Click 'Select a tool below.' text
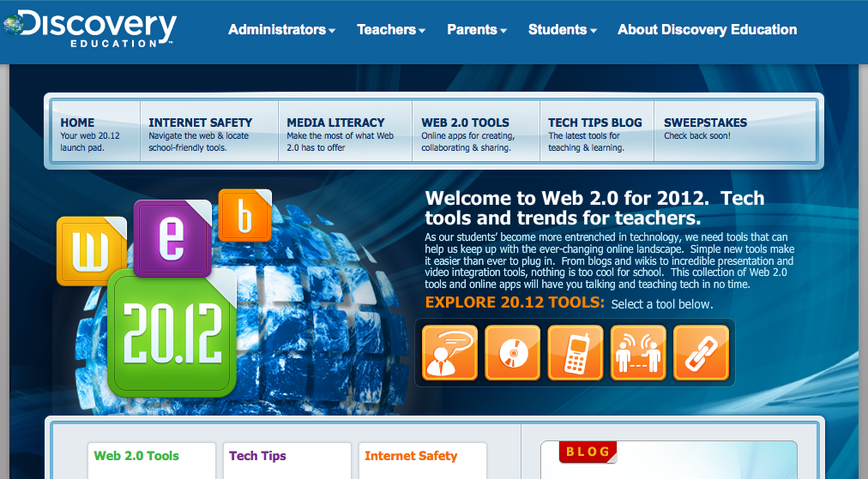The width and height of the screenshot is (868, 479). (x=662, y=304)
